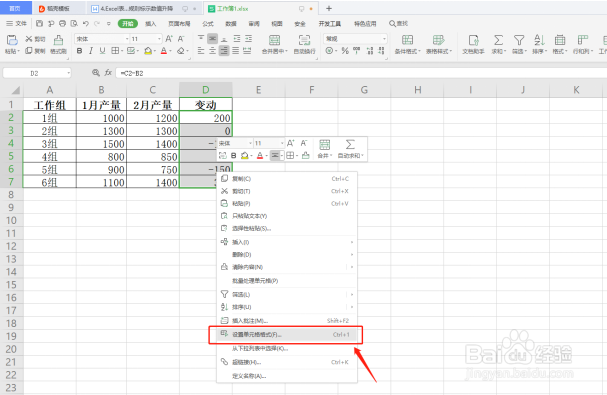The width and height of the screenshot is (607, 395).
Task: Choose Format Cells (设置单元格格式) in context menu
Action: click(287, 335)
